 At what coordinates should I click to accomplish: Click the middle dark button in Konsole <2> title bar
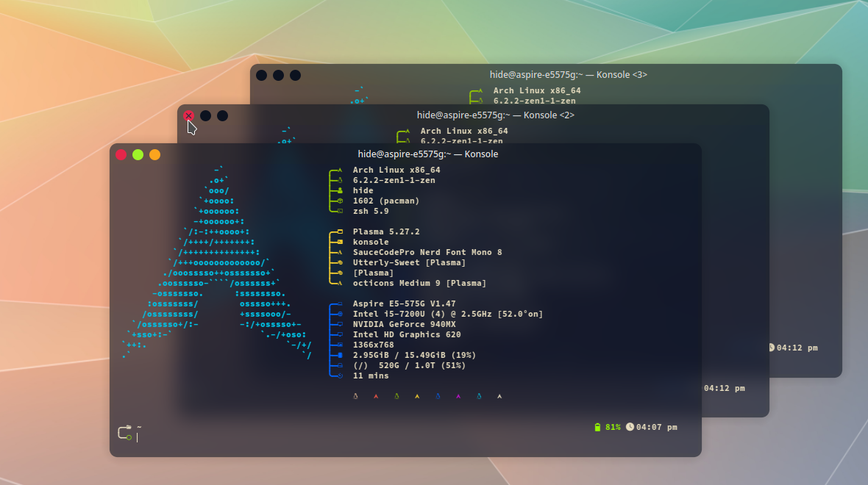[x=205, y=115]
